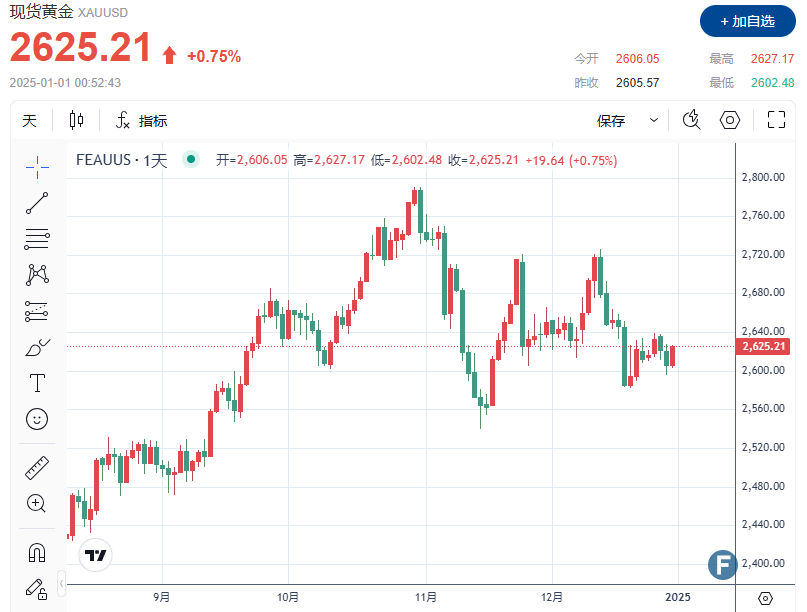807x612 pixels.
Task: Open the 天 time interval dropdown
Action: (x=30, y=121)
